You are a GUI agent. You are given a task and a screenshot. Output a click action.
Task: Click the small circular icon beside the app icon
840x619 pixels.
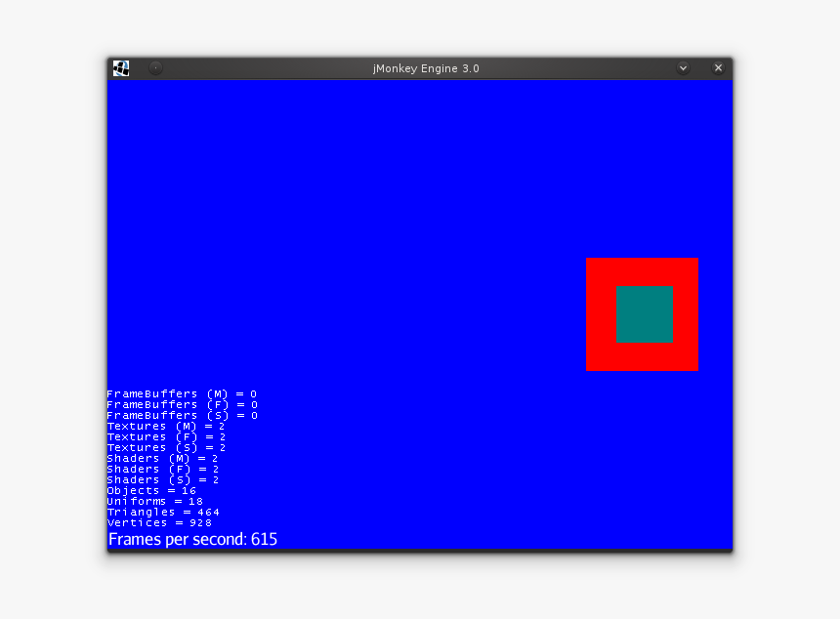pos(155,67)
